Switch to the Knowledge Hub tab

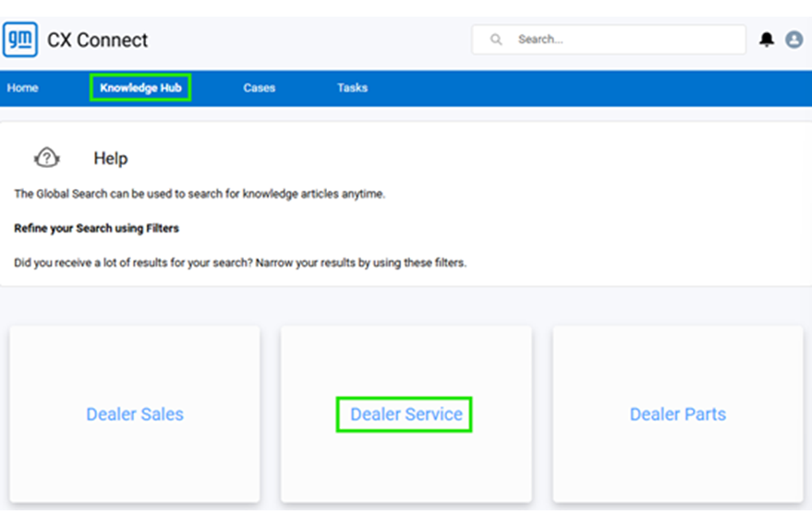click(x=140, y=88)
